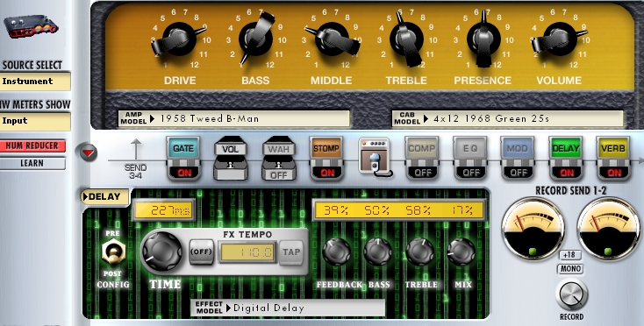
Task: Select the amp and microphone icon in signal chain
Action: 375,158
